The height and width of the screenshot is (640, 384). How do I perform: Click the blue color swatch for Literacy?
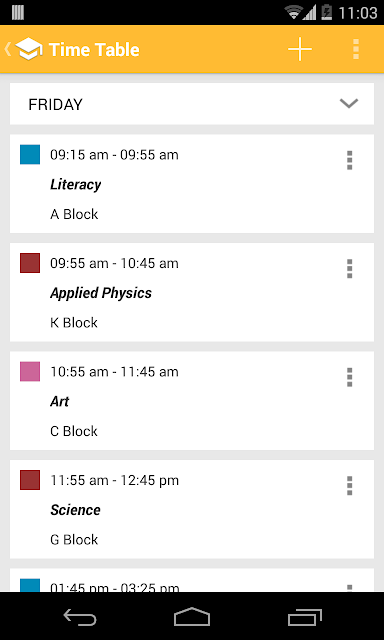[x=30, y=154]
